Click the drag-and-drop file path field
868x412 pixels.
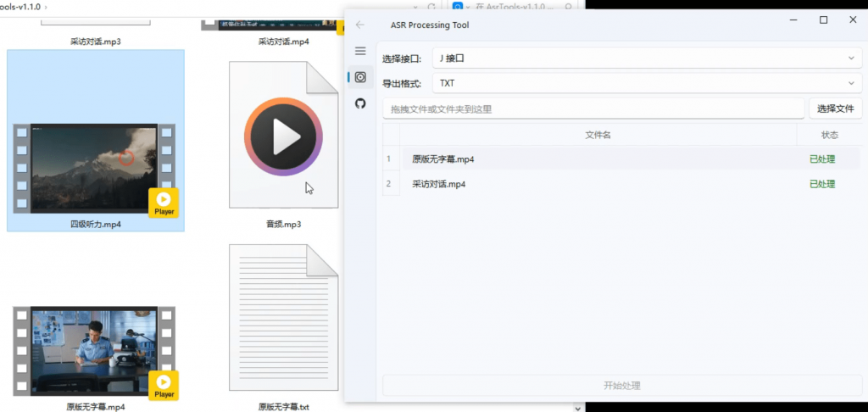coord(593,109)
